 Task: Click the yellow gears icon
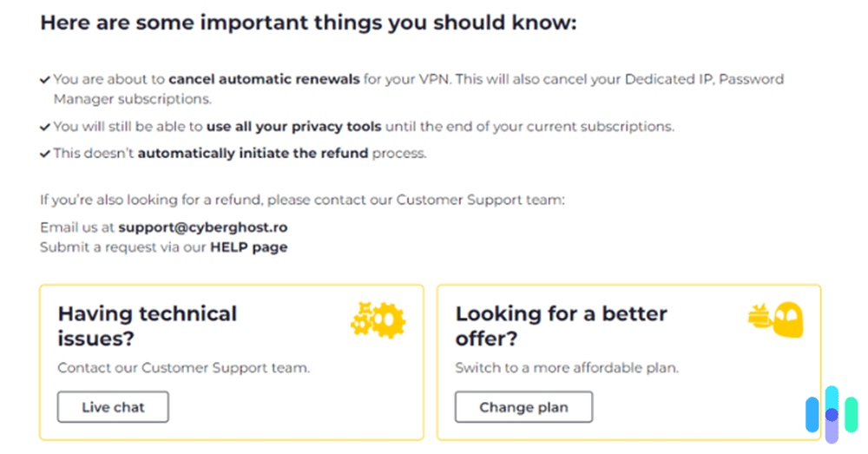[378, 320]
